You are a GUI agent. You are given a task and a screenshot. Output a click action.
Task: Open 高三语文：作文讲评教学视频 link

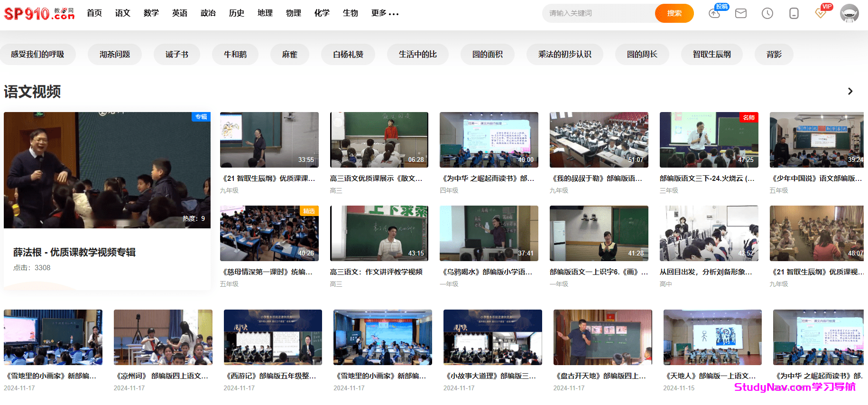(376, 272)
